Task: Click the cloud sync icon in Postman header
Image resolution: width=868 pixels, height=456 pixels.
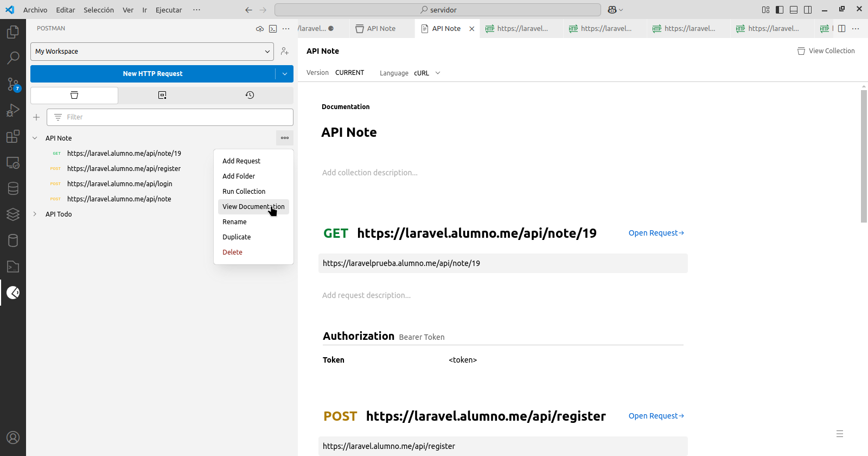Action: 260,29
